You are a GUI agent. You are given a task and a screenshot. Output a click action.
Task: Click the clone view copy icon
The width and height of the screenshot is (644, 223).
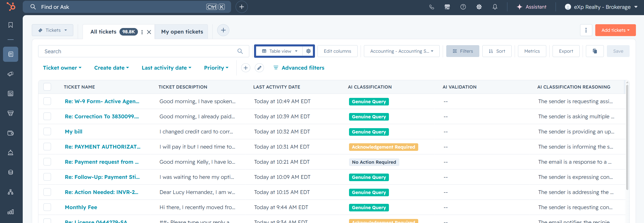tap(595, 51)
